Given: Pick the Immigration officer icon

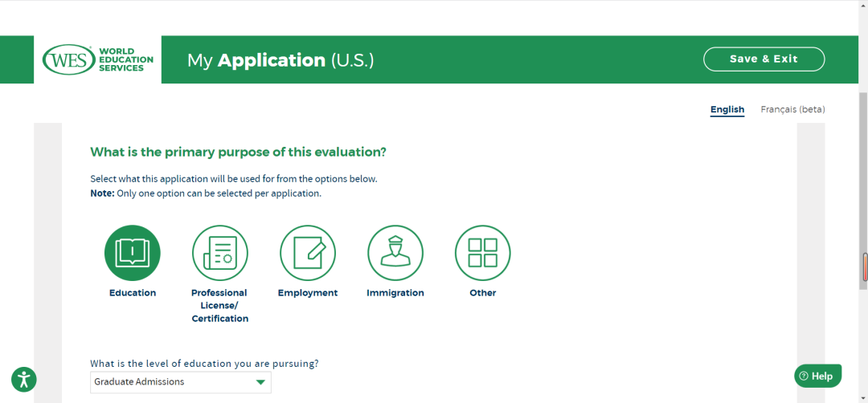Looking at the screenshot, I should tap(395, 253).
